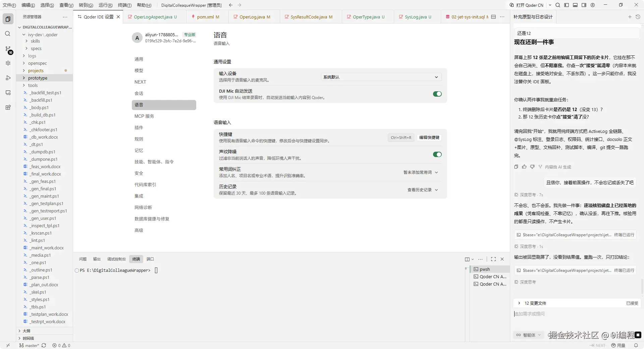This screenshot has width=644, height=349.
Task: Click 打开 Qoder CN button
Action: (x=526, y=5)
